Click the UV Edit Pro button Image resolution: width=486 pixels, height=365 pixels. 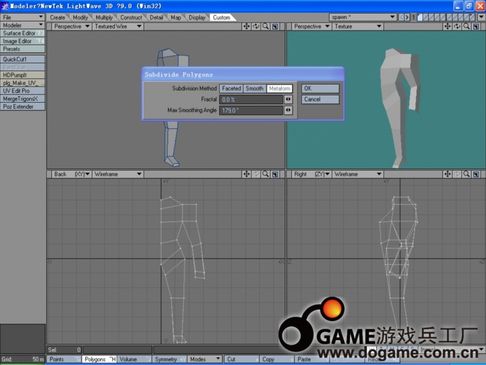pyautogui.click(x=23, y=91)
